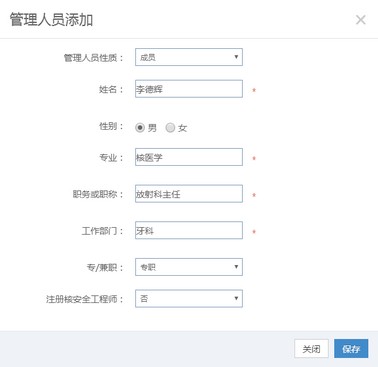Click the arrow of 否 dropdown

coord(236,298)
